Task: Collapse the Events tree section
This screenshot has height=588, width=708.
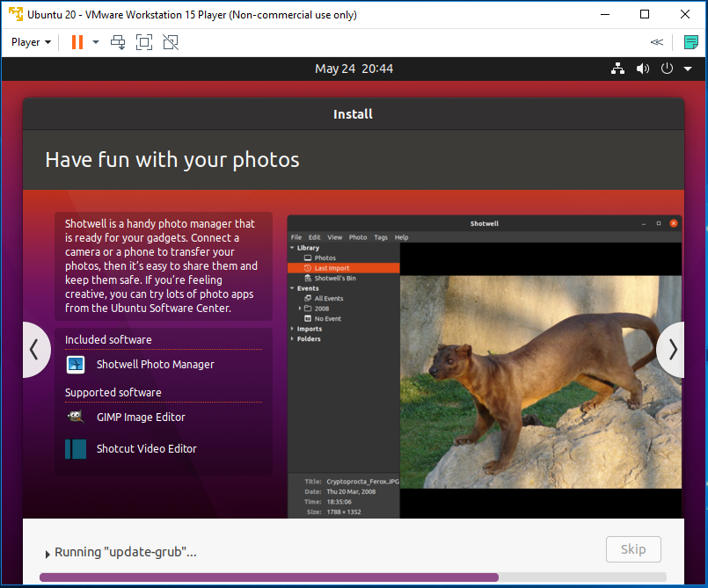Action: pyautogui.click(x=292, y=288)
